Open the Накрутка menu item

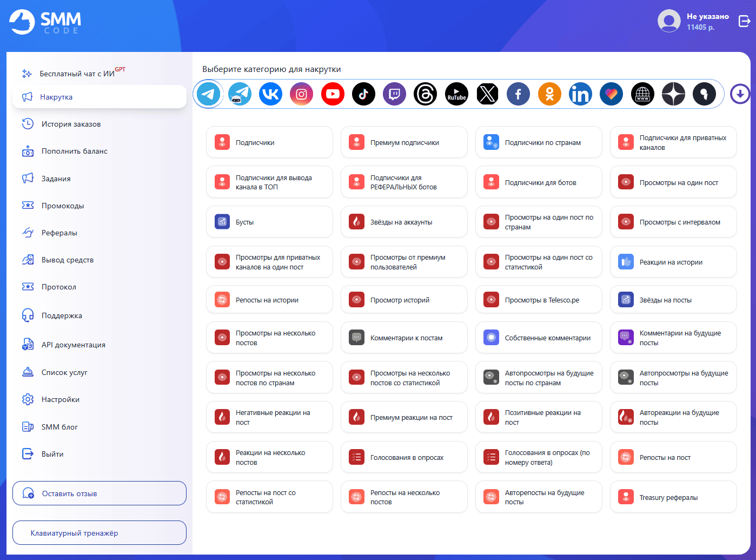[x=100, y=97]
